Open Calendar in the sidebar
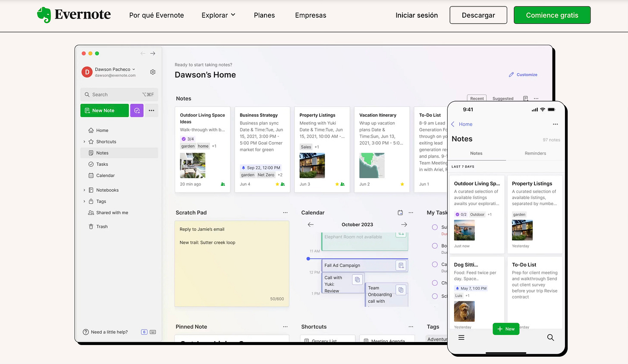628x364 pixels. 105,175
